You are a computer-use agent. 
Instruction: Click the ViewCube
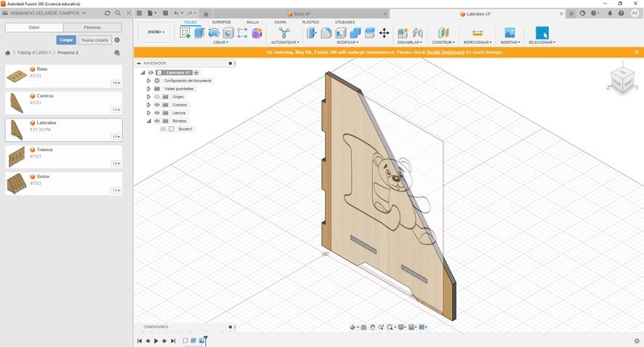[622, 80]
